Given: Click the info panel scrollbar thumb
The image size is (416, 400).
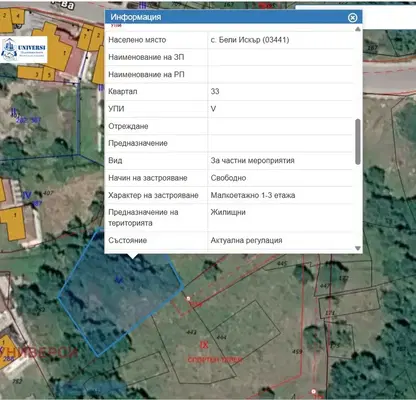Looking at the screenshot, I should tap(358, 142).
